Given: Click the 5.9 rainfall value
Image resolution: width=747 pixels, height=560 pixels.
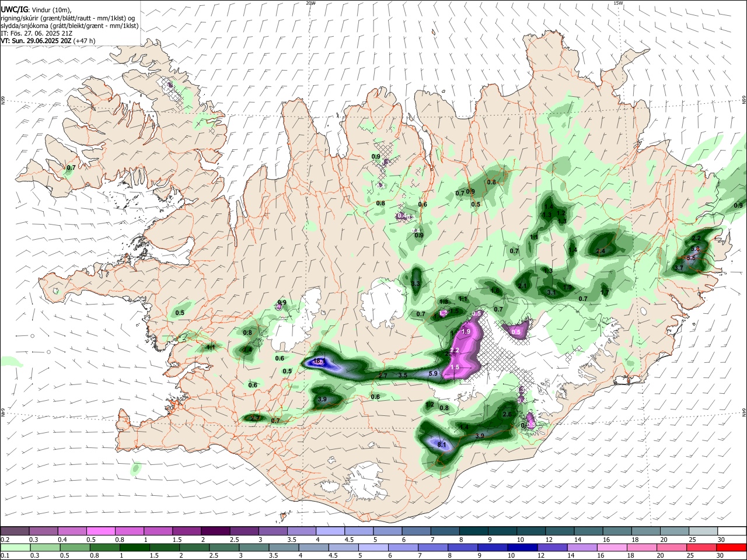Looking at the screenshot, I should coord(433,373).
